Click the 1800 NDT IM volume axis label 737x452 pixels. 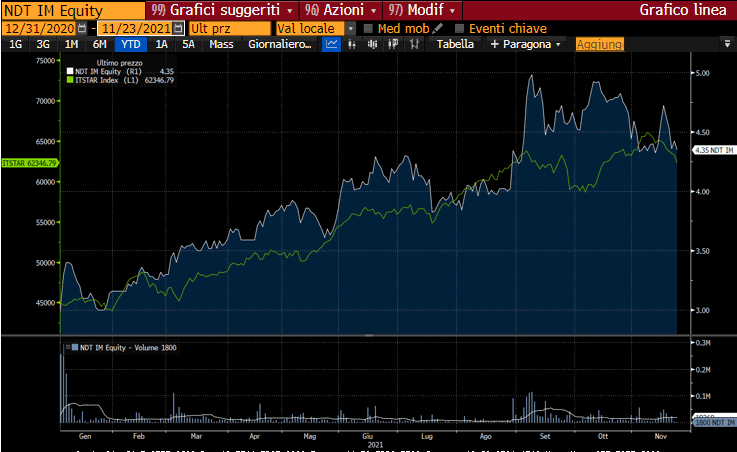coord(715,422)
